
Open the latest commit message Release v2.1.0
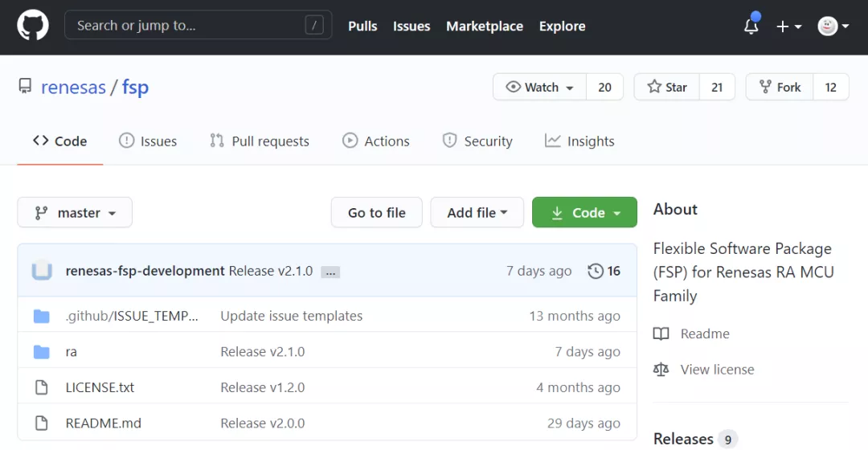tap(271, 271)
